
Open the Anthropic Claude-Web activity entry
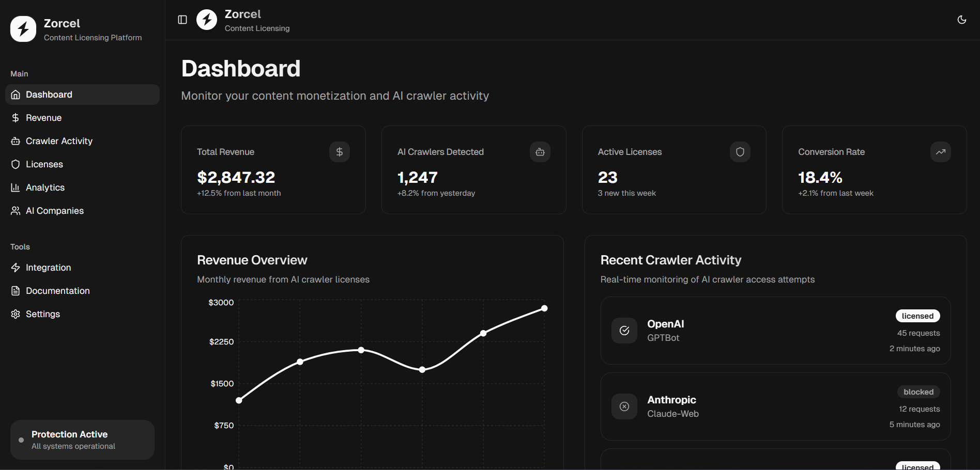(775, 406)
